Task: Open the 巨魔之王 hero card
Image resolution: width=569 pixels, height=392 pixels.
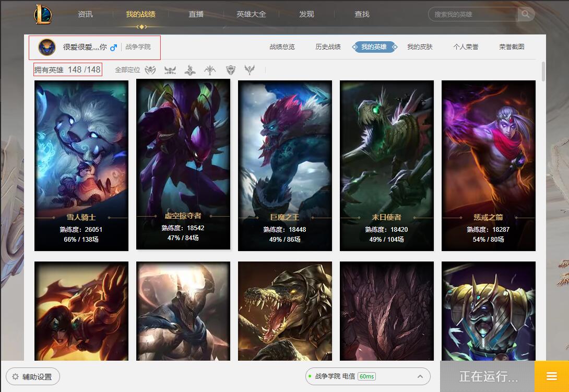Action: tap(285, 165)
